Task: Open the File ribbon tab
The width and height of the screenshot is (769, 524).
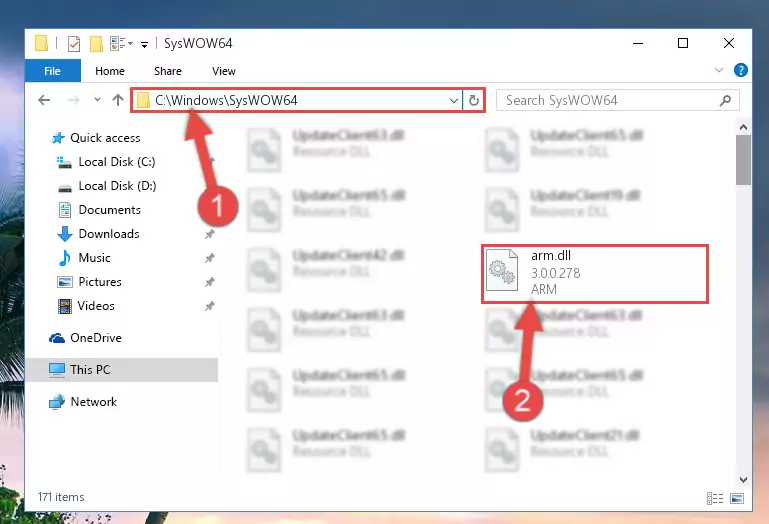Action: [x=52, y=71]
